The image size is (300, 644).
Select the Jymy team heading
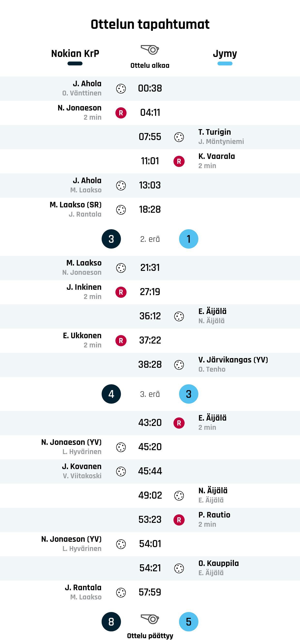point(225,54)
